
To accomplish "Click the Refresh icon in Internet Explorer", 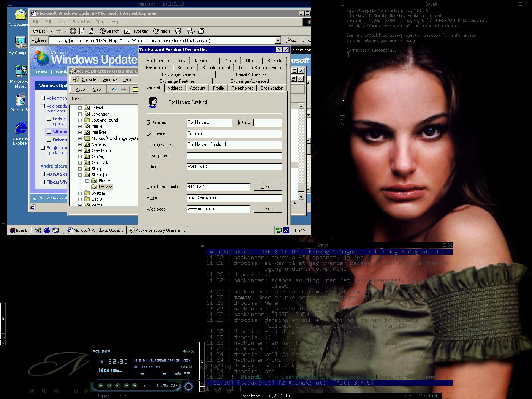I will coord(82,31).
